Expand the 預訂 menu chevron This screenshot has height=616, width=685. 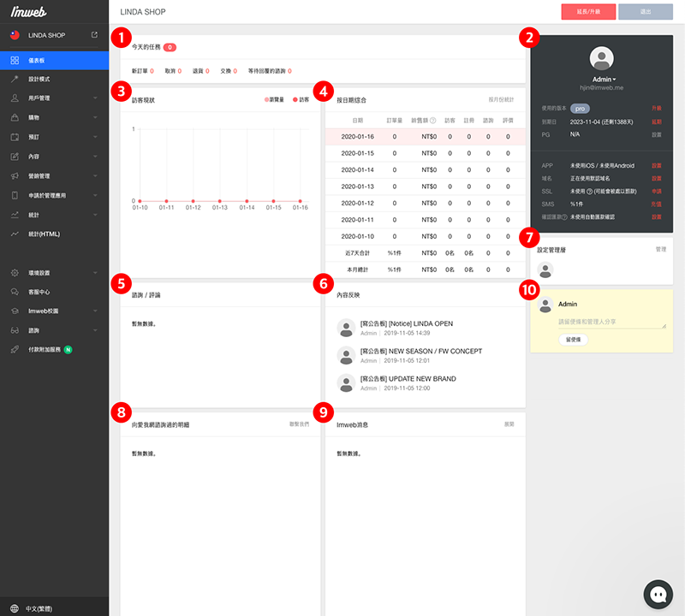[95, 137]
